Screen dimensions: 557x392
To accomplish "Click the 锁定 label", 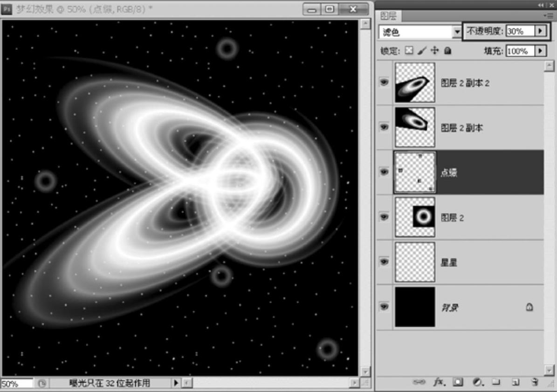I will [390, 51].
